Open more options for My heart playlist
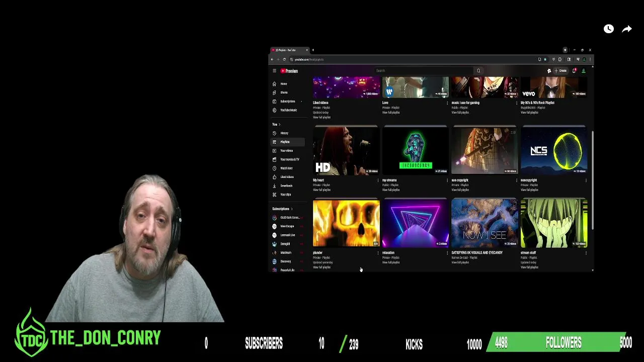Image resolution: width=644 pixels, height=362 pixels. point(378,180)
